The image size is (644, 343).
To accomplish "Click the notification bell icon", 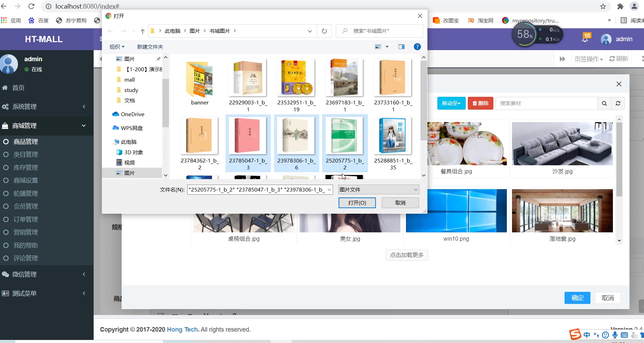I will click(x=585, y=39).
